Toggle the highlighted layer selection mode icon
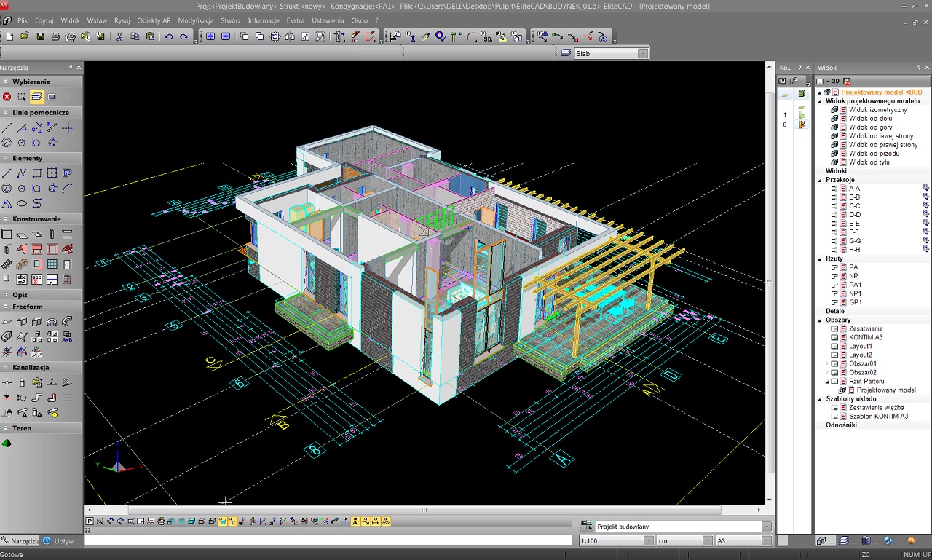The image size is (932, 560). pyautogui.click(x=36, y=97)
